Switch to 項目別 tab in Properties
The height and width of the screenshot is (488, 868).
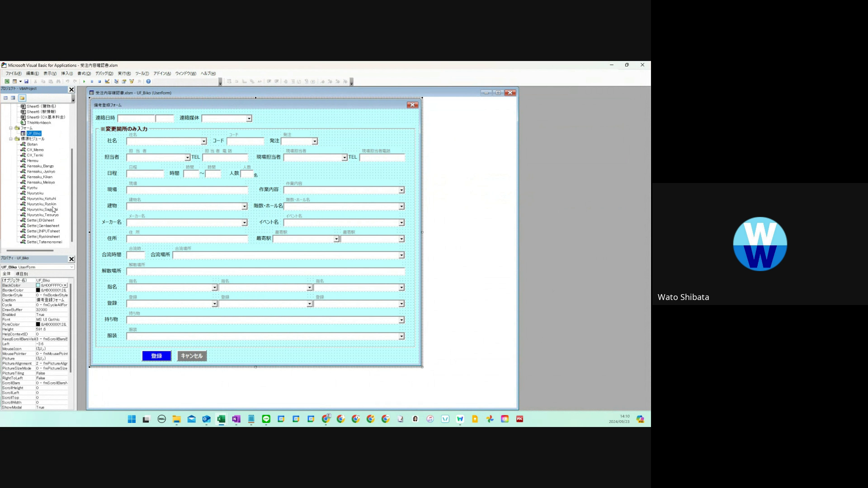click(22, 274)
